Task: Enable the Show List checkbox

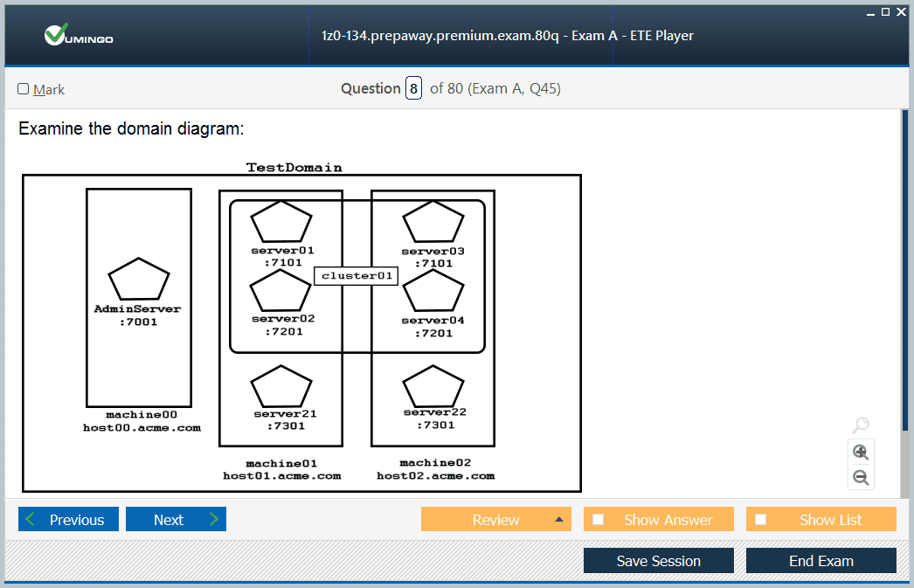Action: coord(761,519)
